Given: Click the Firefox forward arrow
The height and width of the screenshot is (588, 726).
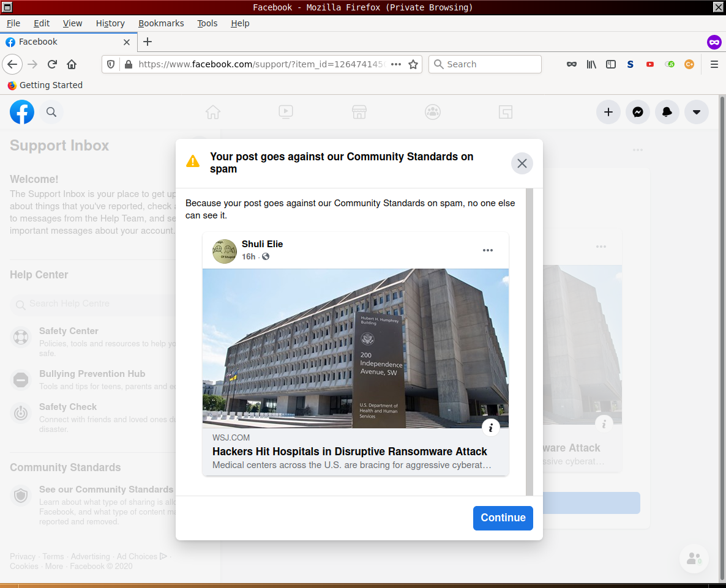Looking at the screenshot, I should [x=32, y=64].
